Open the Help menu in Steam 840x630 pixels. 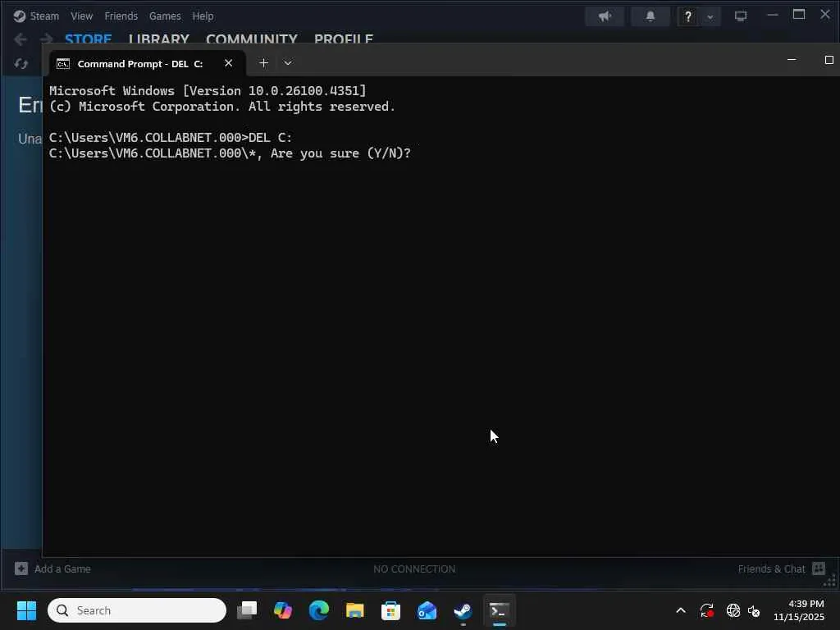point(203,16)
